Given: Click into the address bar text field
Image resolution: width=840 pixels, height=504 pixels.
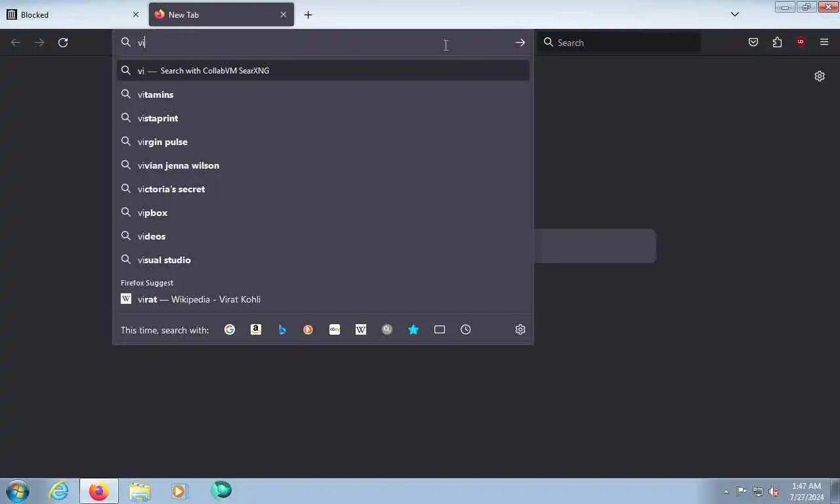Looking at the screenshot, I should click(x=322, y=43).
